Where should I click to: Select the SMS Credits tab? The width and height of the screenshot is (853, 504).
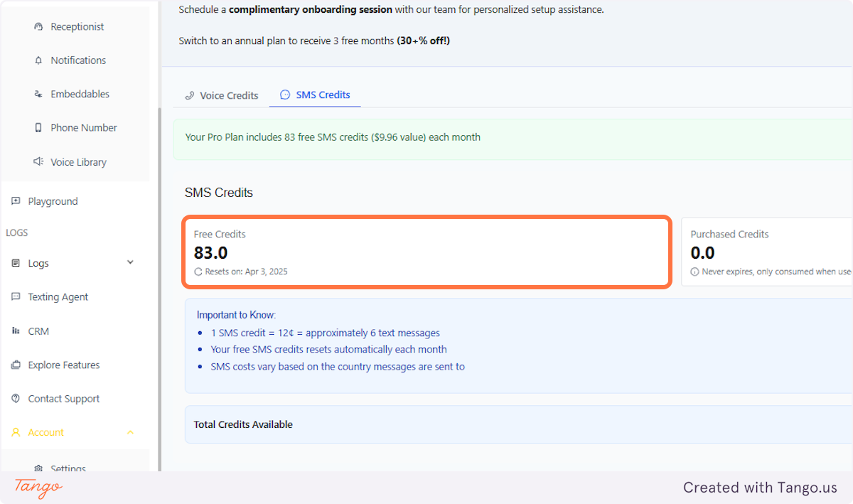coord(315,95)
